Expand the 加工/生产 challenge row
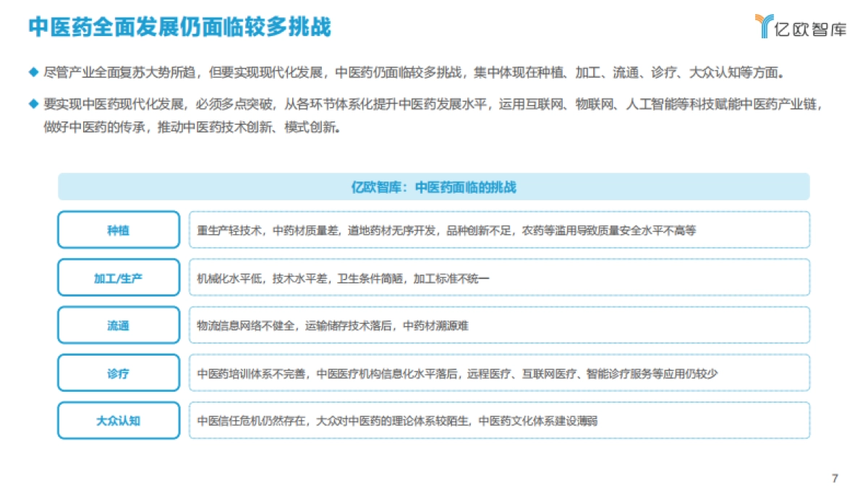 (x=499, y=277)
